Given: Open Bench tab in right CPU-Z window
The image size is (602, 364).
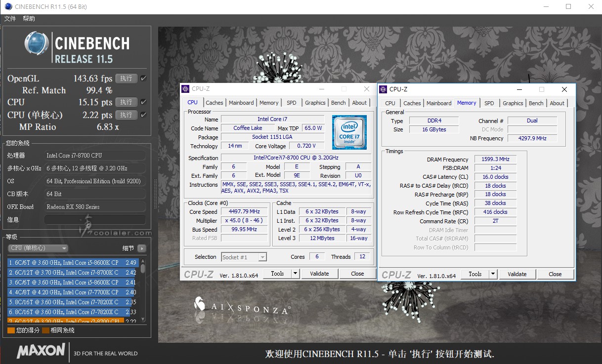Looking at the screenshot, I should [x=536, y=103].
